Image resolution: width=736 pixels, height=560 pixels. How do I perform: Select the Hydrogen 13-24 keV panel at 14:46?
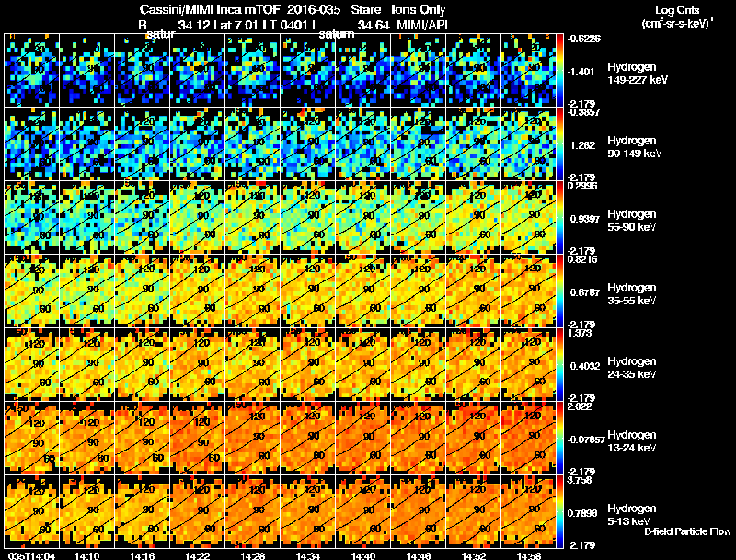coord(418,438)
